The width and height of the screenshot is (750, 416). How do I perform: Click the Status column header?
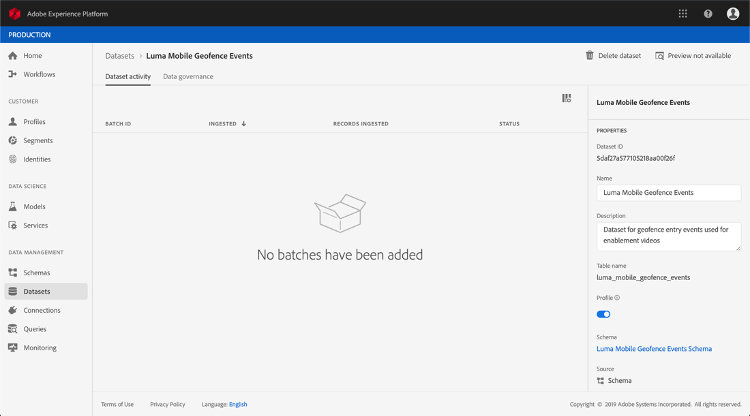pos(509,123)
